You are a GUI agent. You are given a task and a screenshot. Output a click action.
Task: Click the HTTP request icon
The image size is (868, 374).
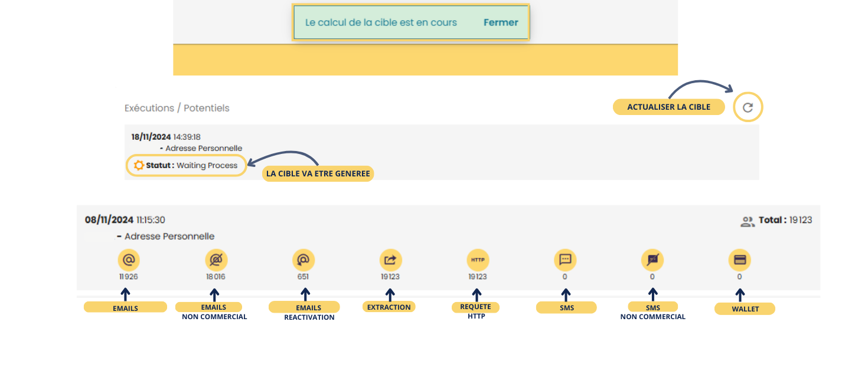tap(478, 260)
